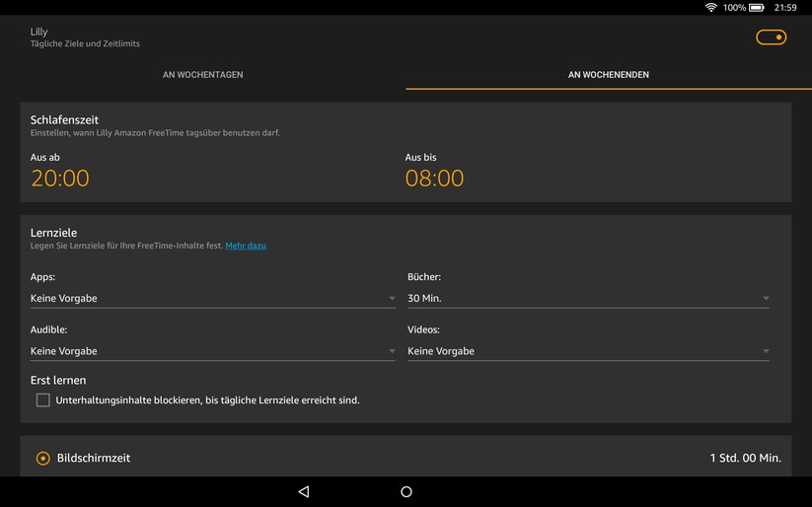The width and height of the screenshot is (812, 507).
Task: Tap the Lilly profile title
Action: pyautogui.click(x=39, y=32)
